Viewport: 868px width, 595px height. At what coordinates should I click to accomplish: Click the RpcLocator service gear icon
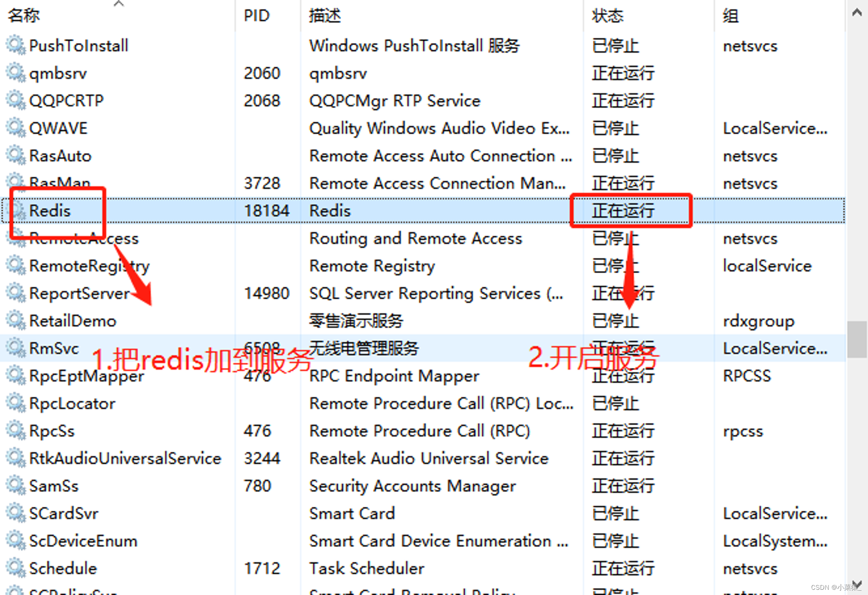point(16,403)
